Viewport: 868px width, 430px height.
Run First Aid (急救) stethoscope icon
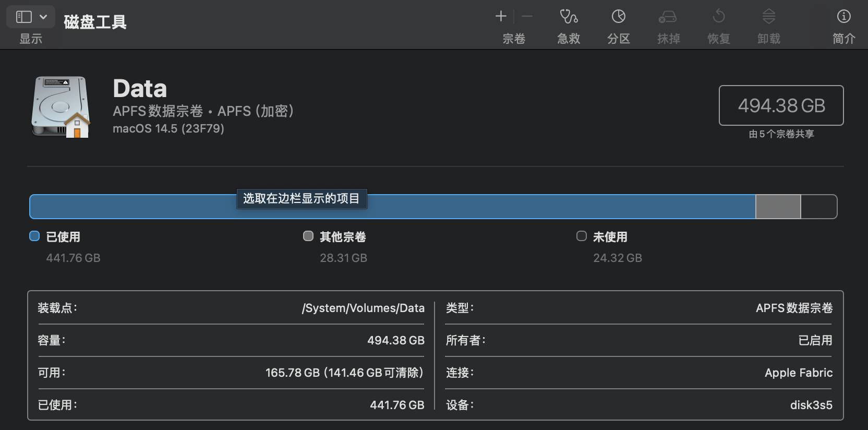click(568, 16)
